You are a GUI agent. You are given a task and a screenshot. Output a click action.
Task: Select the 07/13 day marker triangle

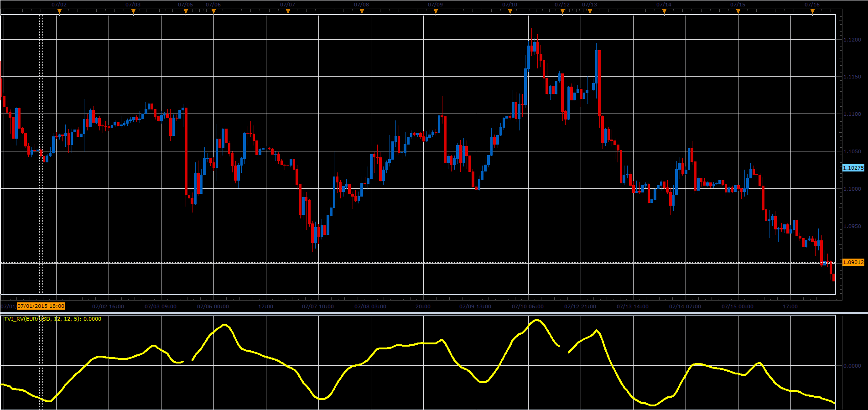tap(590, 11)
